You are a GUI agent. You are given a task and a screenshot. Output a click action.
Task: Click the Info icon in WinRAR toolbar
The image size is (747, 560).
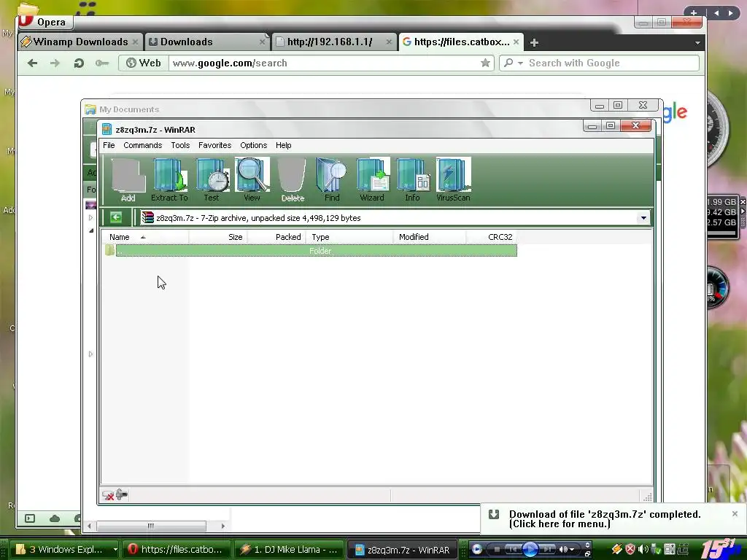[413, 180]
